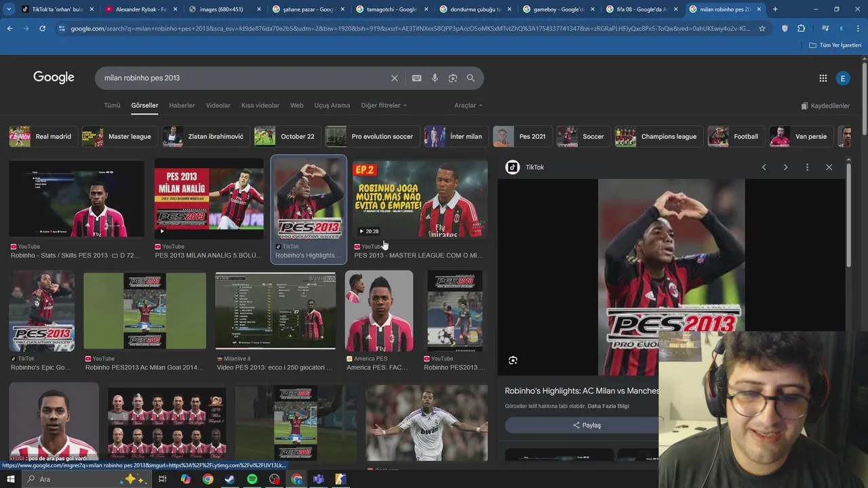
Task: Show previous image in preview panel
Action: (x=764, y=167)
